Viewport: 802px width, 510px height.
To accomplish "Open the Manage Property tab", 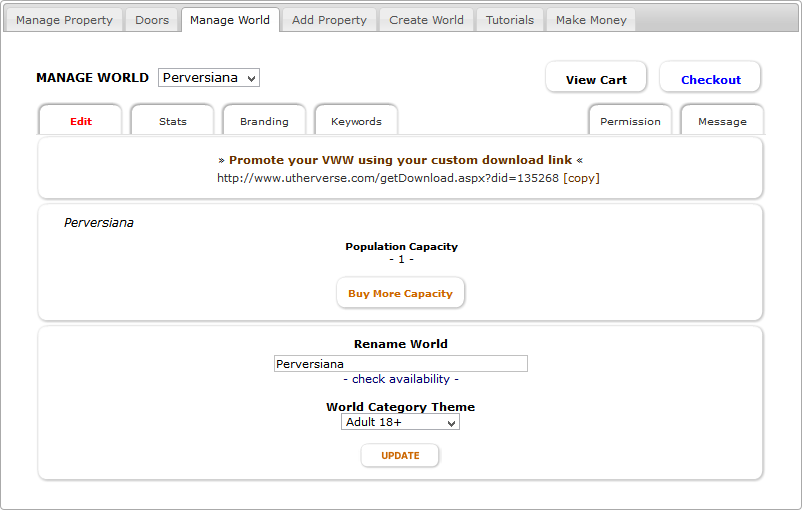I will coord(64,20).
